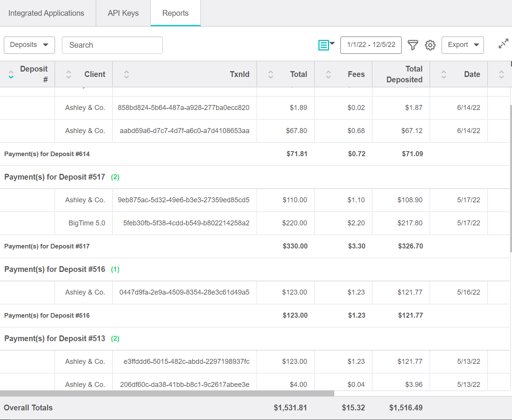Click the Overall Totals label
Screen dimensions: 512x420
(x=28, y=408)
